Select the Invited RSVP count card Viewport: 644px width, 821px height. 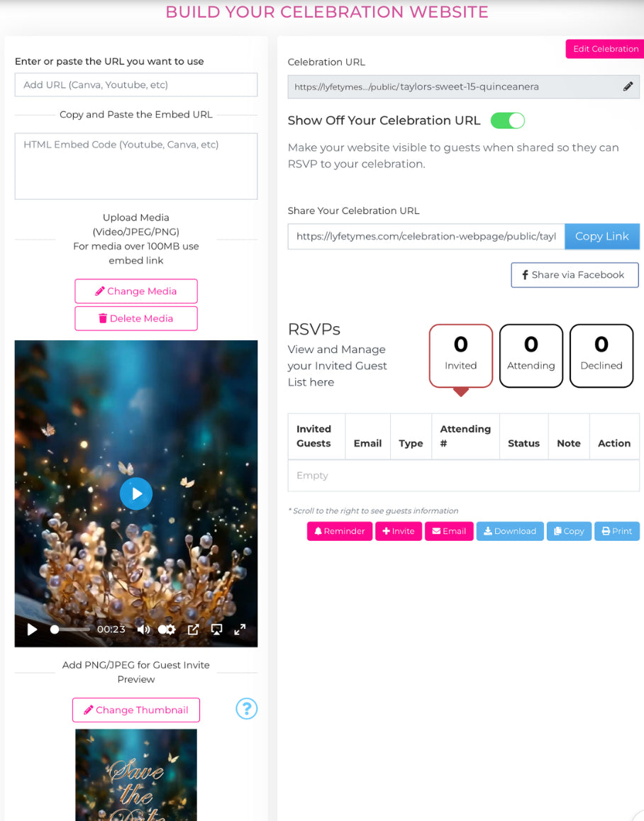[x=460, y=356]
